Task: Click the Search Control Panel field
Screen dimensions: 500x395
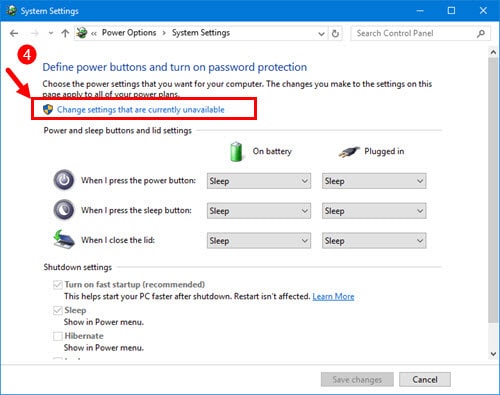Action: [420, 33]
